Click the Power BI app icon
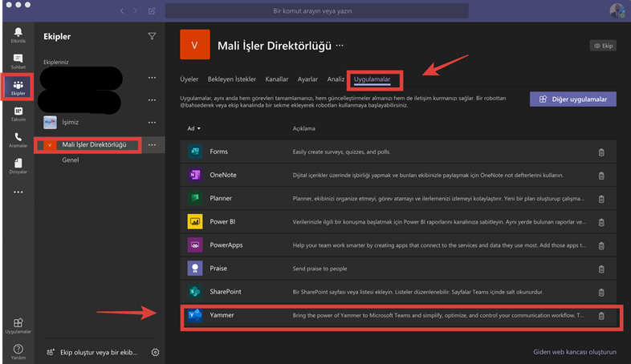The width and height of the screenshot is (631, 364). coord(195,221)
